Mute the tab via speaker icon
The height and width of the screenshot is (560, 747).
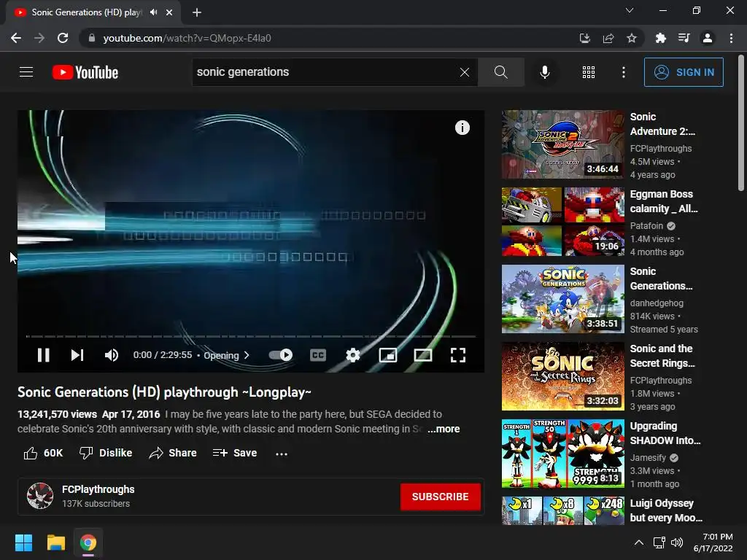point(153,12)
